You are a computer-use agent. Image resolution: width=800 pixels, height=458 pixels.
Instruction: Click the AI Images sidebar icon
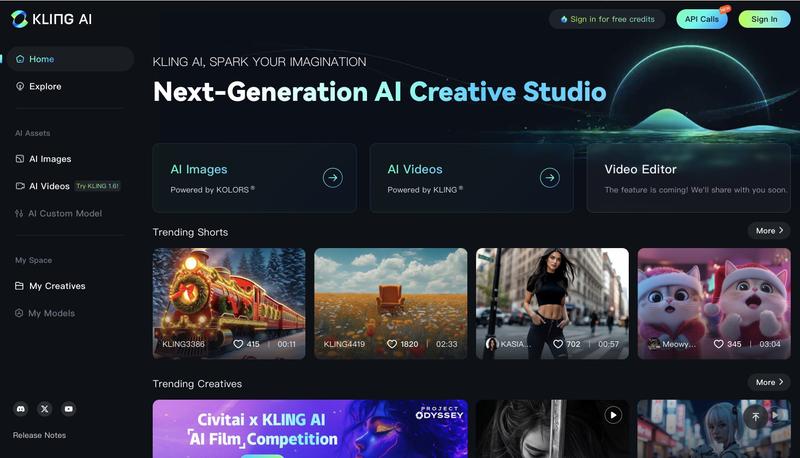coord(20,159)
